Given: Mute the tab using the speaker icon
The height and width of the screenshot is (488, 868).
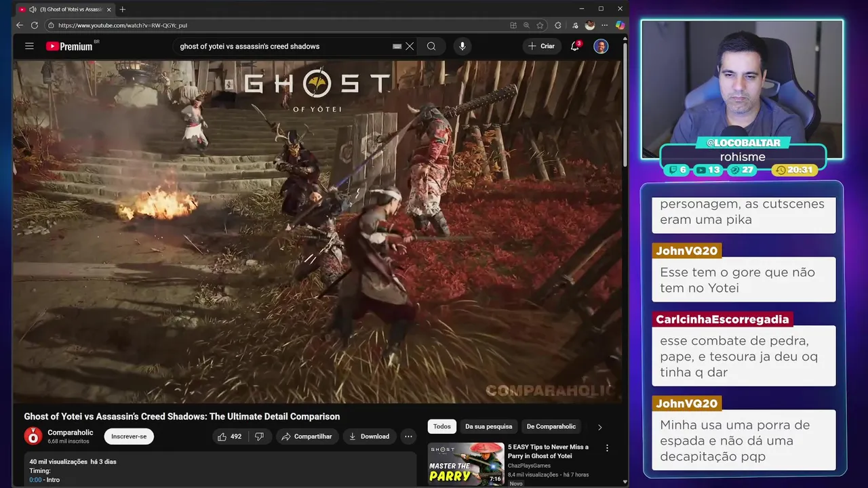Looking at the screenshot, I should pos(33,9).
